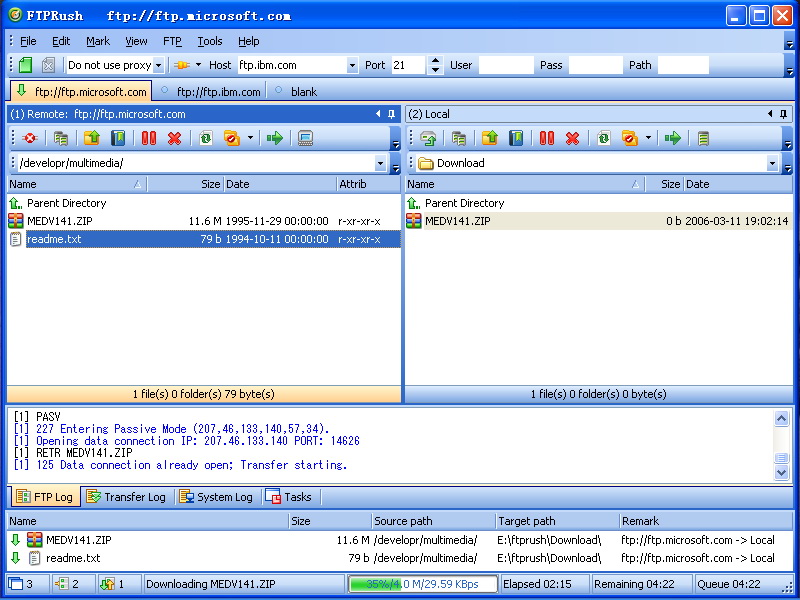
Task: Sort Remote pane by Name column
Action: pyautogui.click(x=77, y=184)
